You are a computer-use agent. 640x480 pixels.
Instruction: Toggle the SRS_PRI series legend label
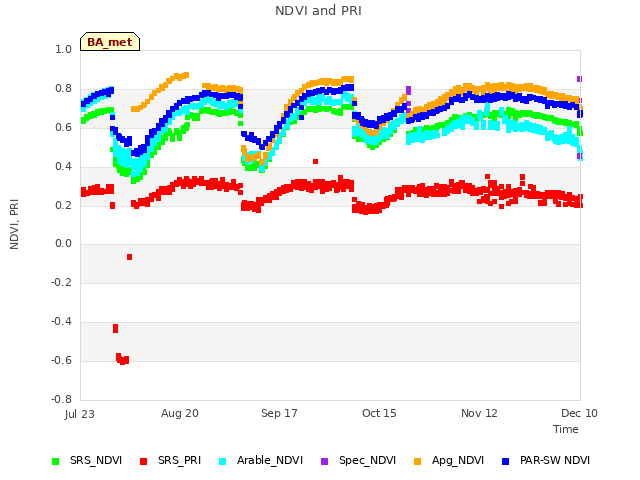(x=180, y=460)
